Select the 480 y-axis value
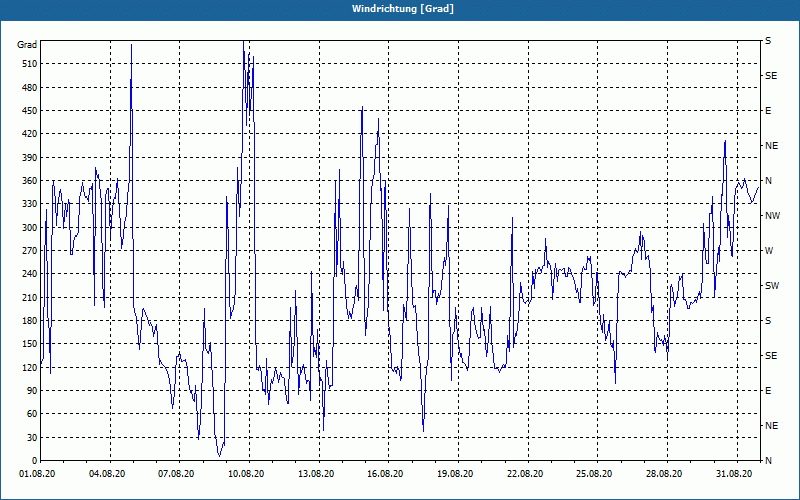 [x=30, y=87]
